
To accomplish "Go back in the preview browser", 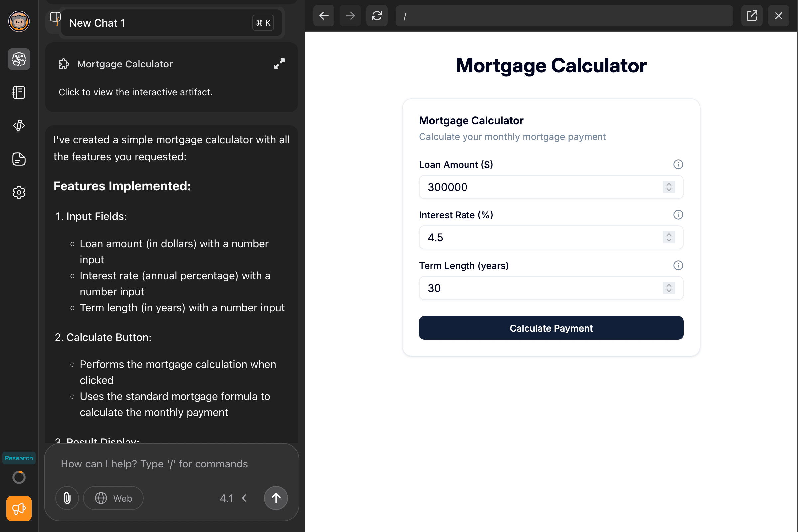I will 324,16.
